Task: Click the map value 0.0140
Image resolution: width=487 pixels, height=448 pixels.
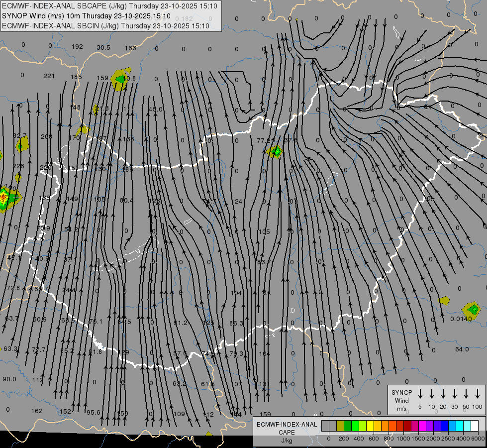Action: pos(461,319)
